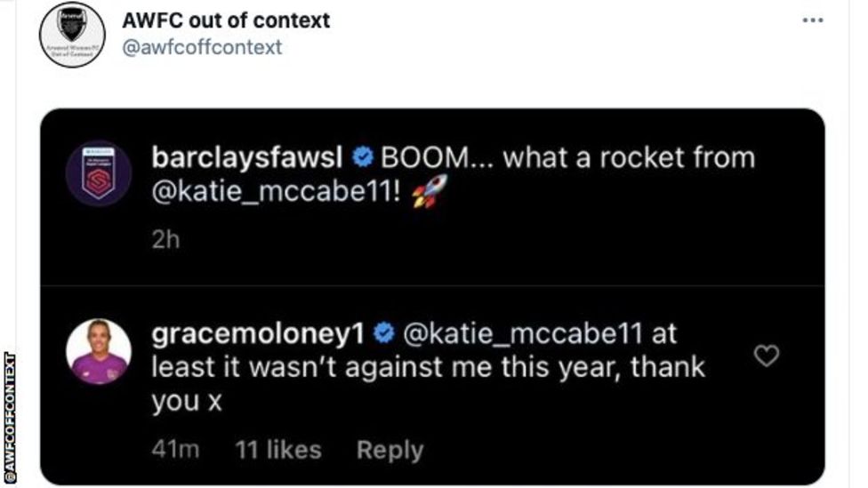
Task: Click the verified badge beside barclaysfawsl
Action: (362, 158)
